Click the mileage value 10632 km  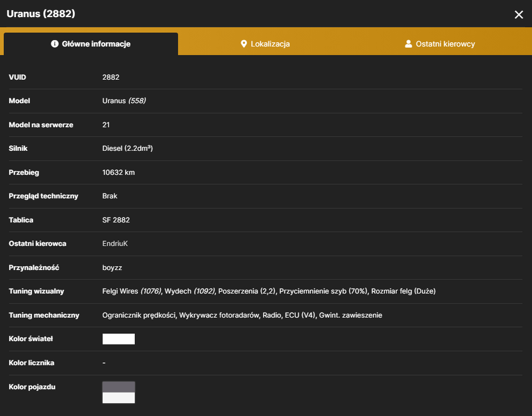[118, 173]
